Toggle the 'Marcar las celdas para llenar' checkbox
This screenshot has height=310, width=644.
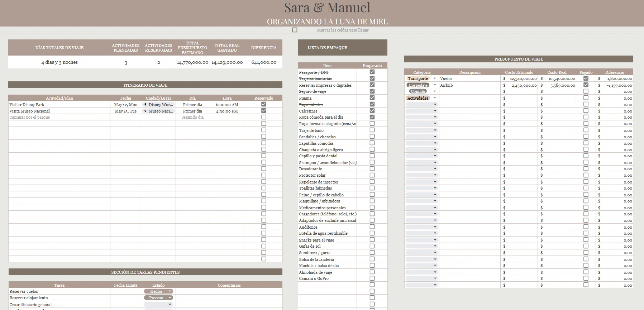pos(295,30)
